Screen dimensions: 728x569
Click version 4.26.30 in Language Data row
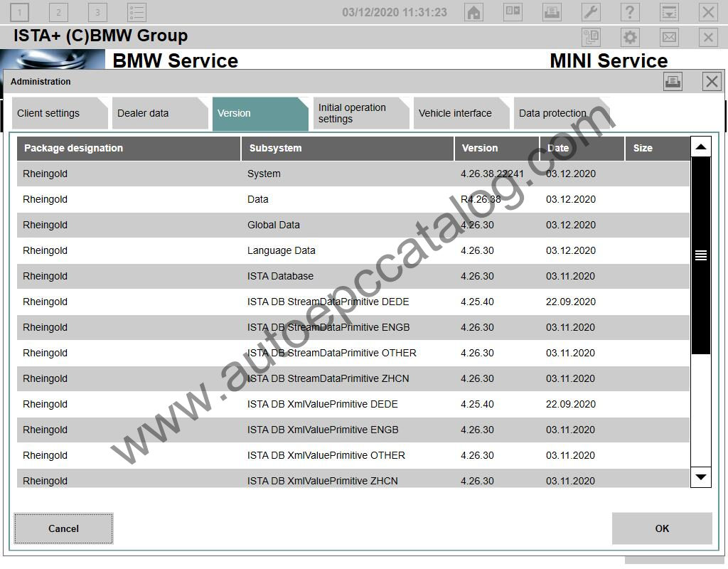tap(477, 250)
